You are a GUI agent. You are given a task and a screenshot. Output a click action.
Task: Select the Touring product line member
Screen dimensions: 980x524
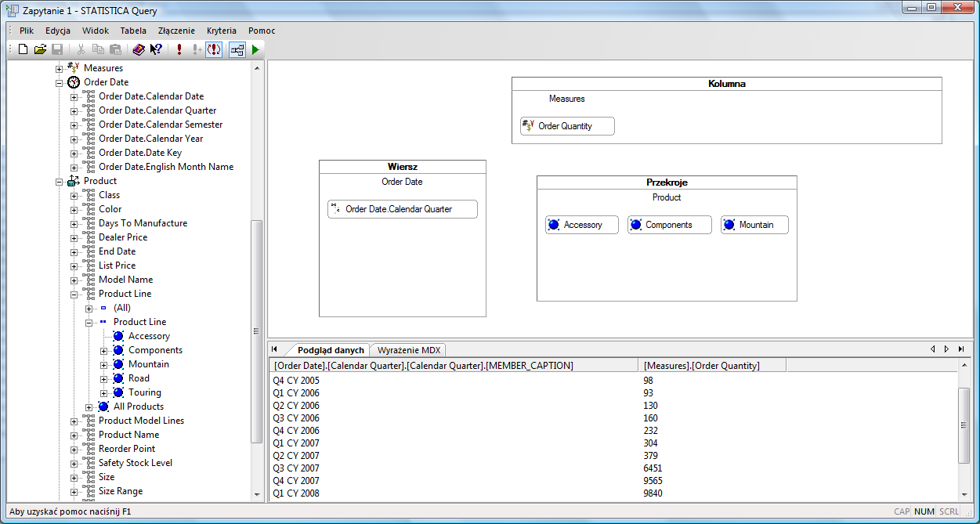[x=145, y=392]
